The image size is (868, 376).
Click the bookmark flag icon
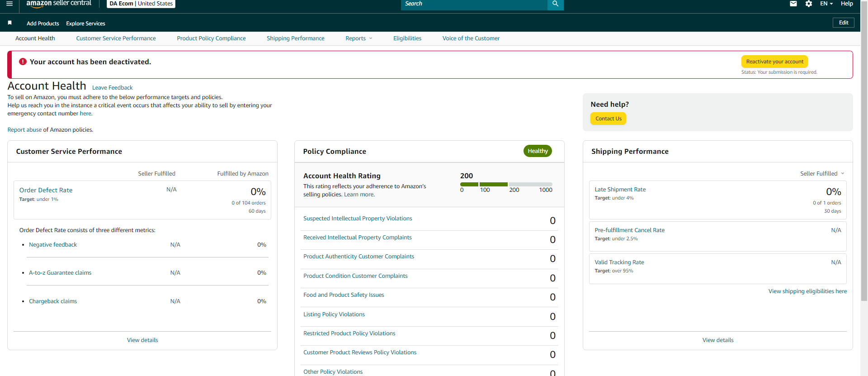click(9, 23)
